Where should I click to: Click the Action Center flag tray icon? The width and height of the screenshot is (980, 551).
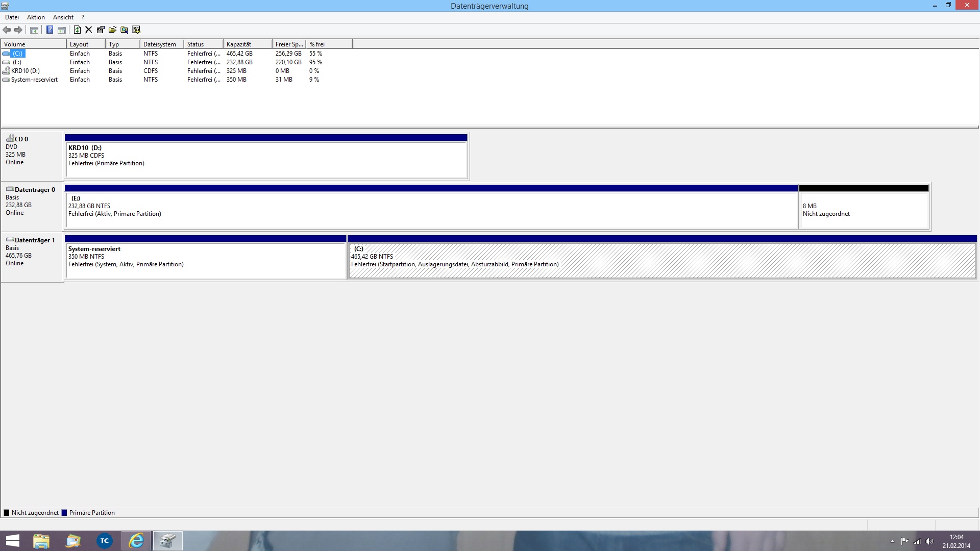click(x=904, y=541)
